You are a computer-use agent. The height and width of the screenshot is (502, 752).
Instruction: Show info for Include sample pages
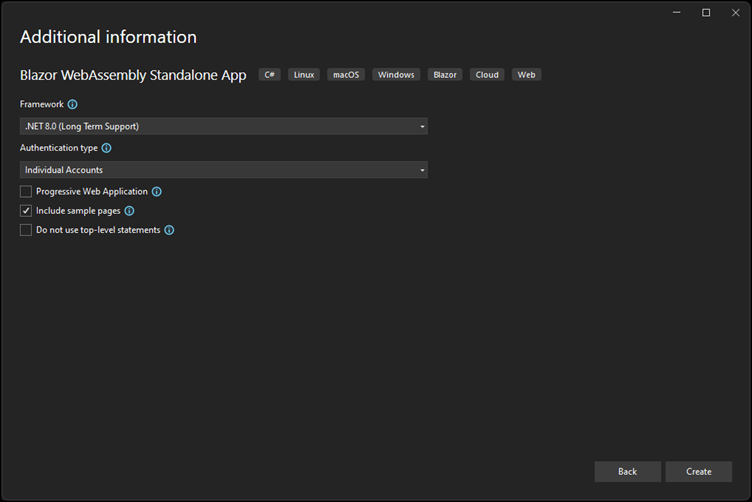click(129, 210)
